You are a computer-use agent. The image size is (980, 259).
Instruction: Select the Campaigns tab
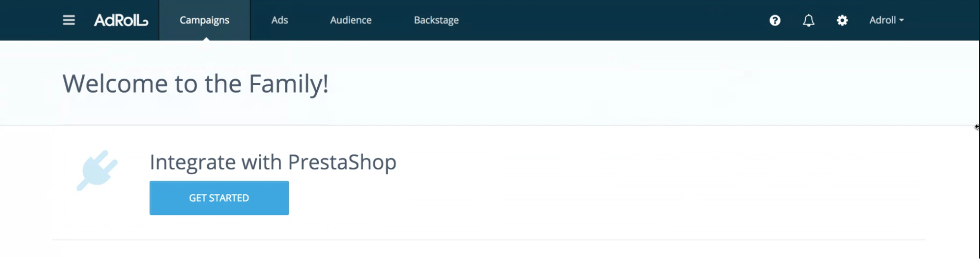pyautogui.click(x=204, y=20)
